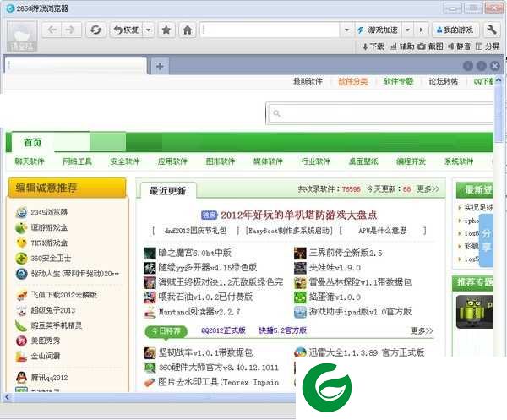This screenshot has height=420, width=507.
Task: Go forward with the forward arrow button
Action: 70,30
